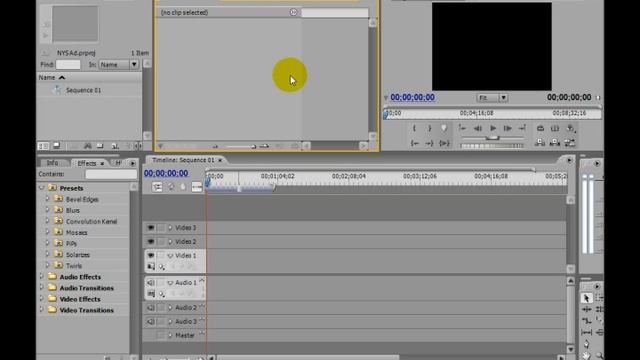Click the Set unnumbered marker icon in Timeline
The image size is (640, 360).
click(x=183, y=187)
